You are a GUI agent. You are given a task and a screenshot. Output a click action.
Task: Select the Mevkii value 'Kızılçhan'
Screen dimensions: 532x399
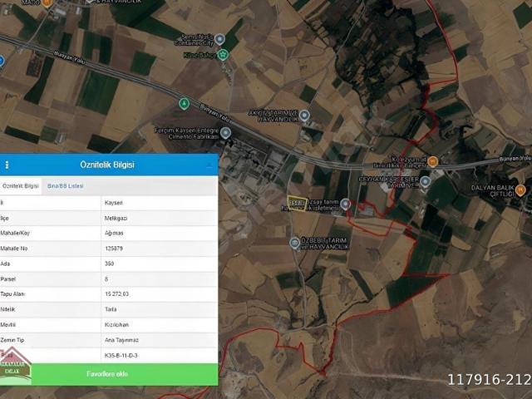(116, 325)
